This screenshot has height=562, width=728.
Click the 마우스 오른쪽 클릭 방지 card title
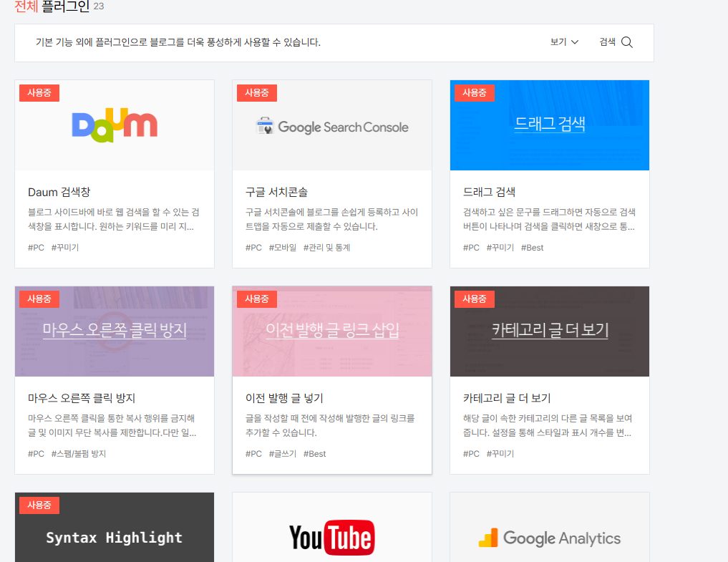pyautogui.click(x=82, y=398)
